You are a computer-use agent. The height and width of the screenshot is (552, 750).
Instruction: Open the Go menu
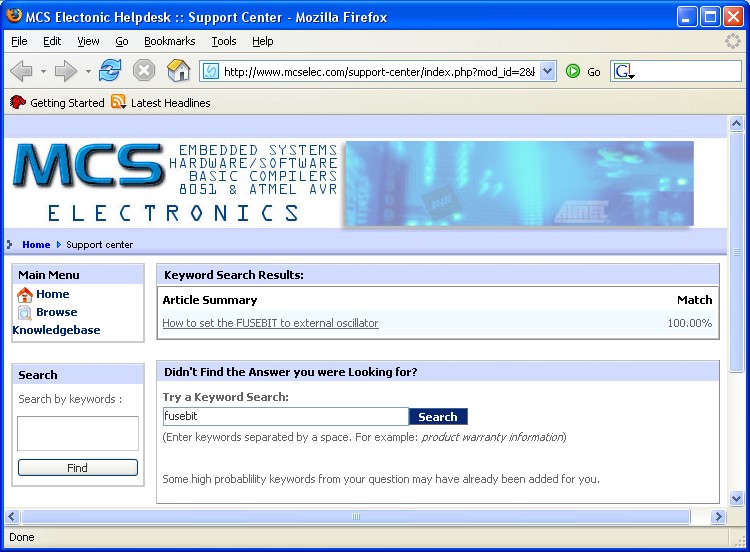pos(121,41)
